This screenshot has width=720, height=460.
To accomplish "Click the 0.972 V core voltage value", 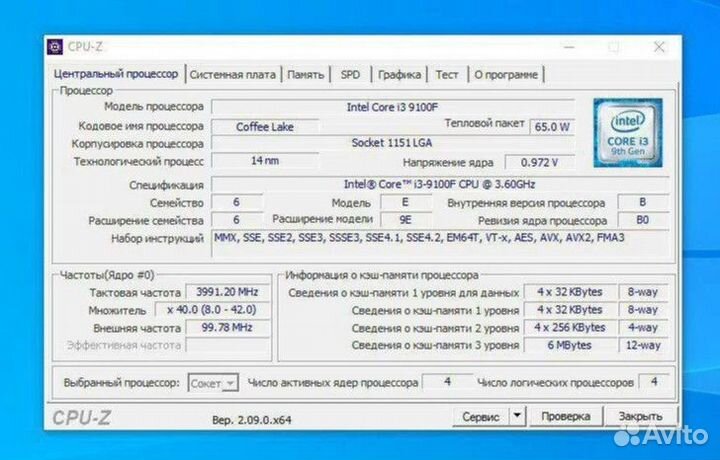I will tap(540, 162).
